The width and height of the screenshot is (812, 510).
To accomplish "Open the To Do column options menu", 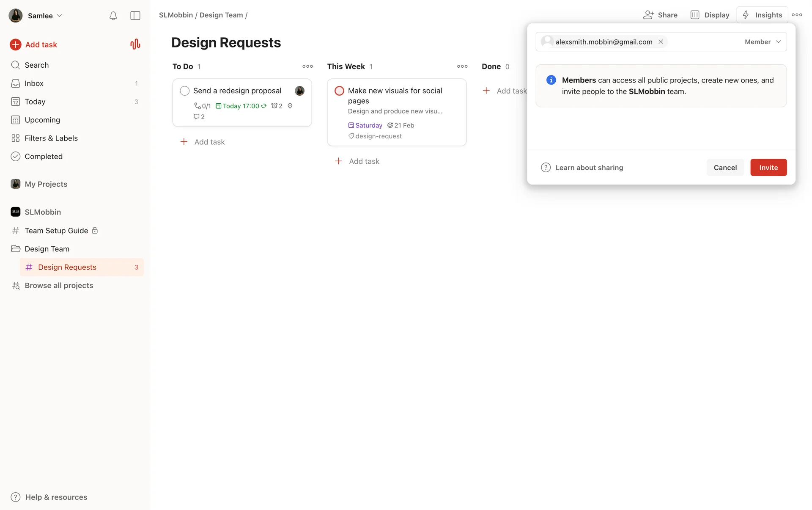I will click(x=307, y=66).
